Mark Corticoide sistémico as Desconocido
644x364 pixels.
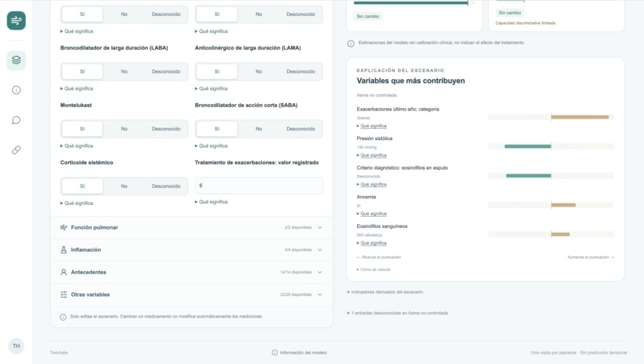click(x=166, y=186)
